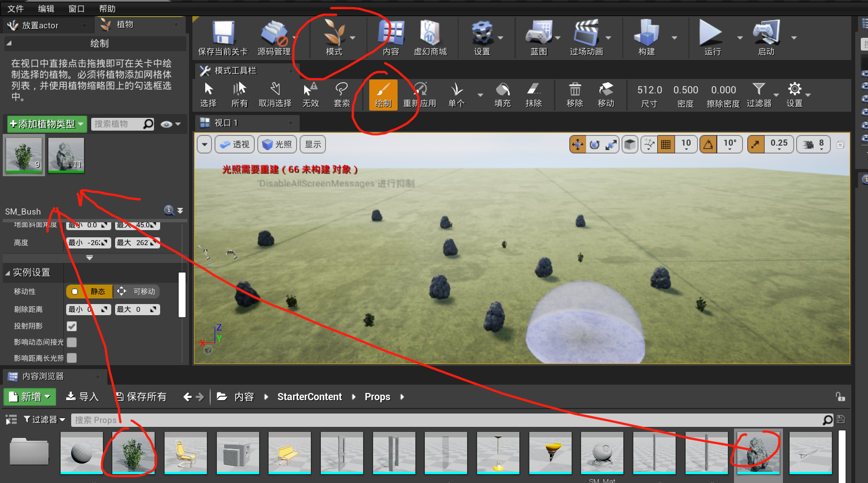
Task: Open the eye view options in foliage panel
Action: pyautogui.click(x=170, y=124)
